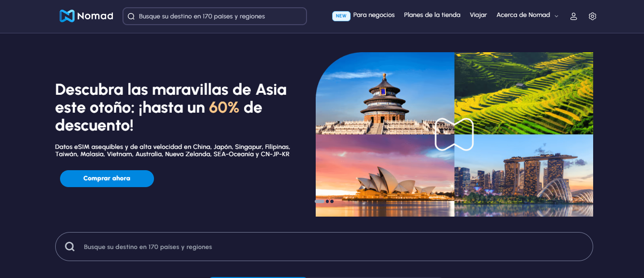This screenshot has height=278, width=644.
Task: Click the Nomad logo in the header
Action: click(86, 16)
